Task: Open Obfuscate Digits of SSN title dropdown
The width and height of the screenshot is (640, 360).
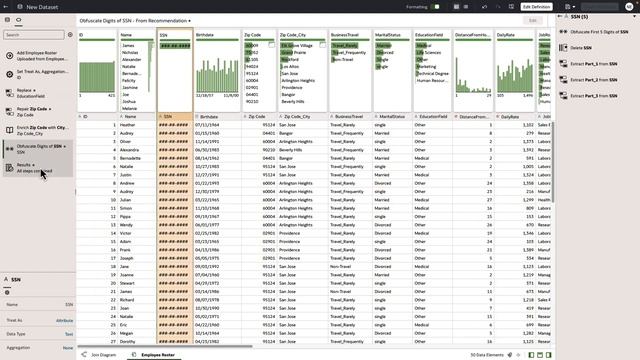Action: pos(189,21)
